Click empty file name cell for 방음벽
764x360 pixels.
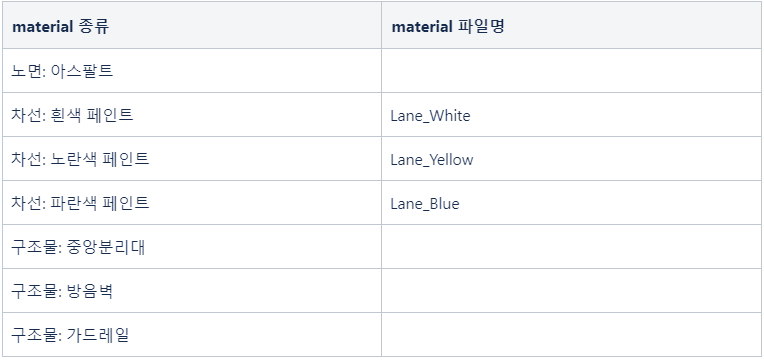coord(571,291)
